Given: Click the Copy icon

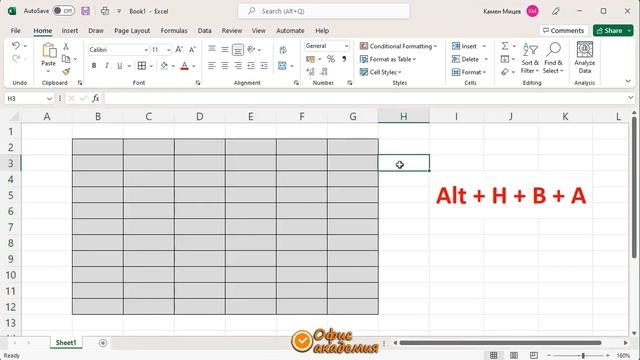Looking at the screenshot, I should pos(66,59).
